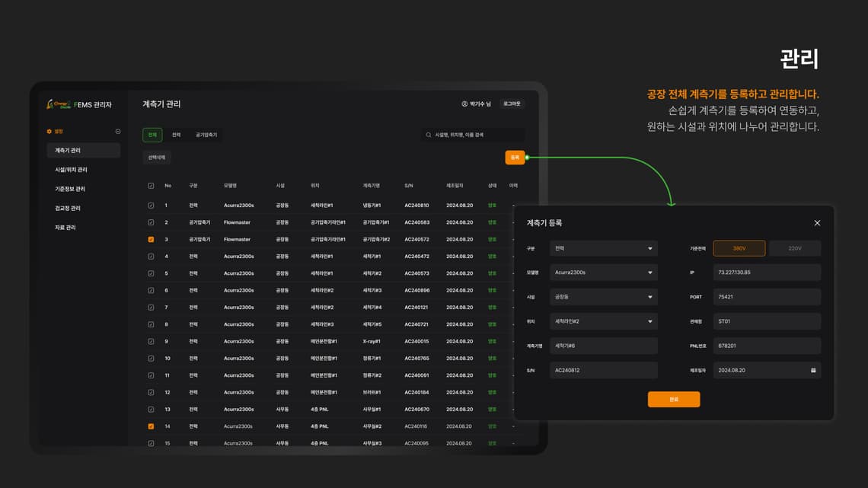
Task: Click the orange 등록 button
Action: (x=515, y=158)
